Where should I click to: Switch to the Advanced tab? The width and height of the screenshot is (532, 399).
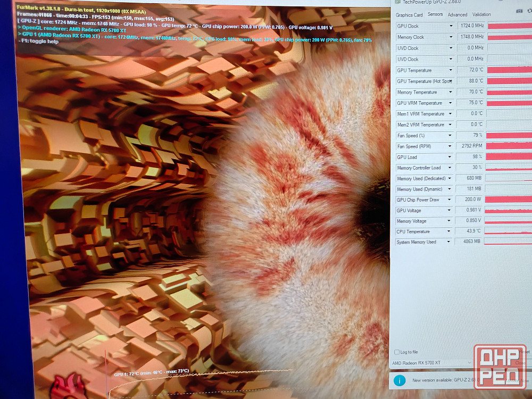458,15
